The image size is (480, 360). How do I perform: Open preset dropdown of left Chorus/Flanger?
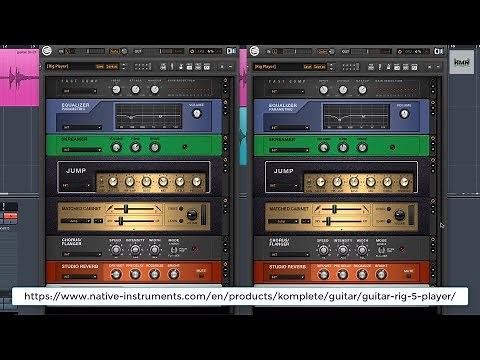point(82,254)
